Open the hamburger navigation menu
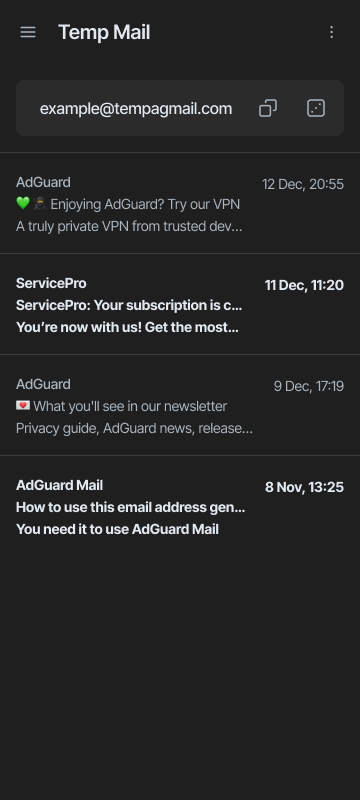Screen dimensions: 360x800 click(x=28, y=32)
